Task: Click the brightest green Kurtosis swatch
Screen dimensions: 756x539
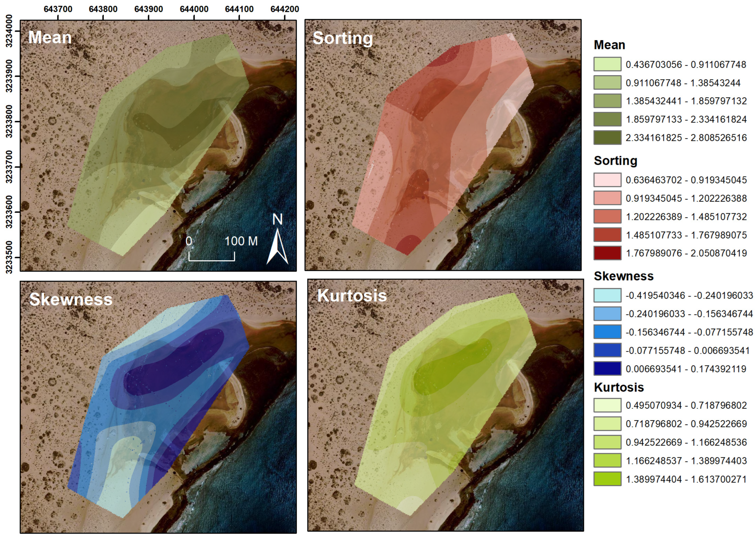Action: 607,479
